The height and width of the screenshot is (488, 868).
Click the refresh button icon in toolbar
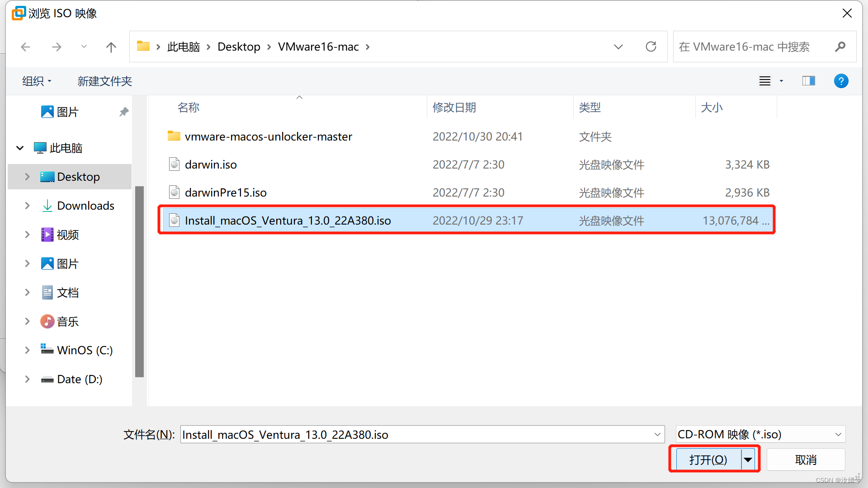point(651,47)
